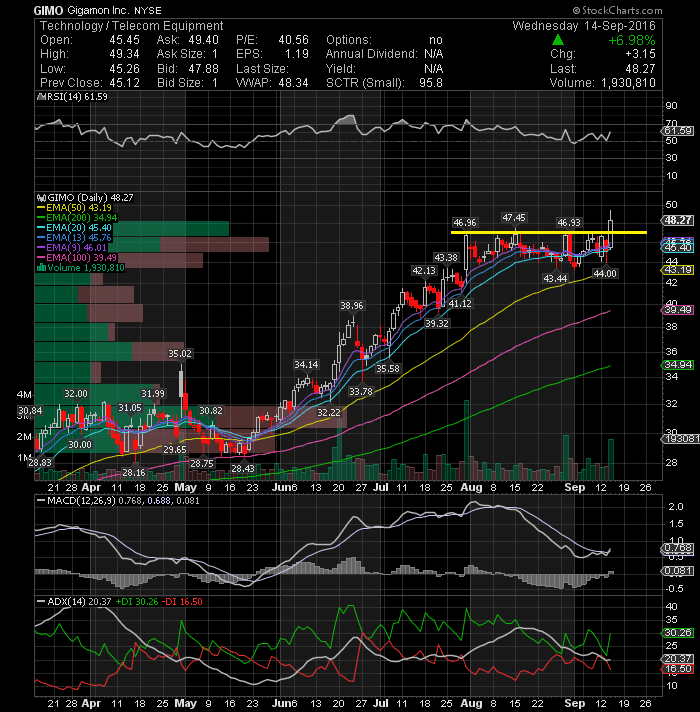Screen dimensions: 700x712
Task: Click the RSI(14) 61.59 legend text
Action: [76, 97]
